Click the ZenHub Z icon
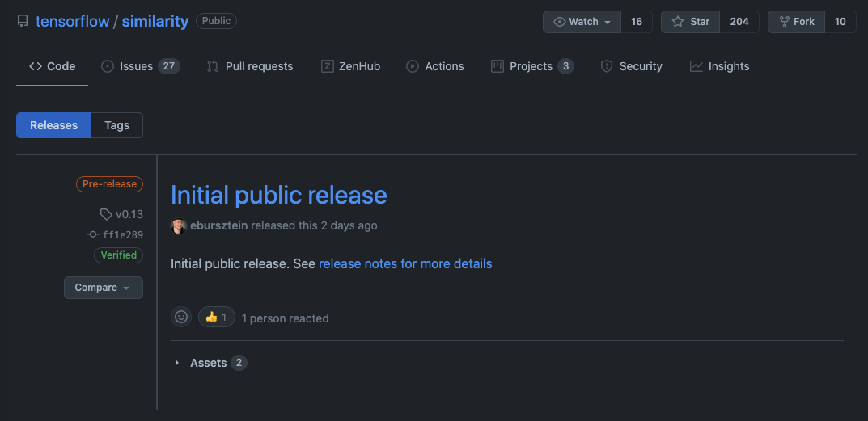 327,66
